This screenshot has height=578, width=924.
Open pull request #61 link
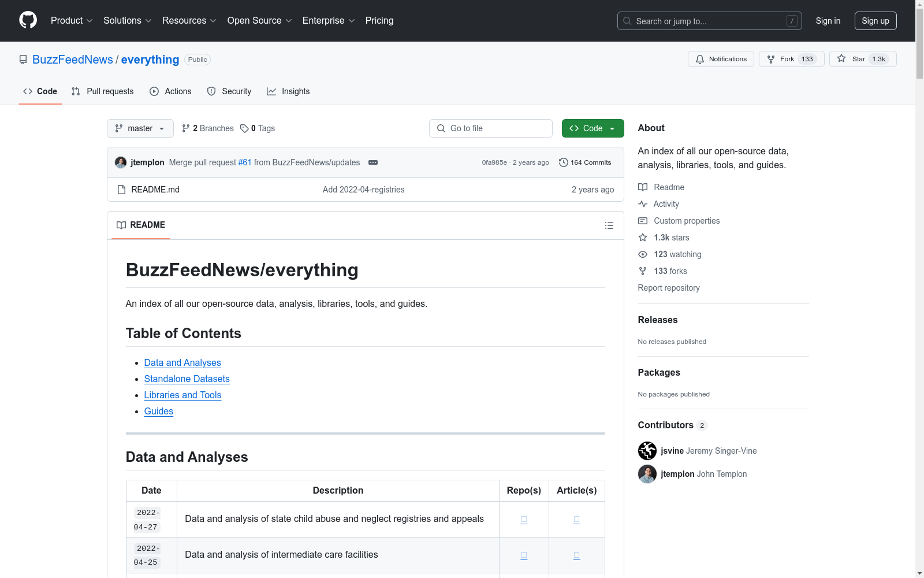[245, 162]
